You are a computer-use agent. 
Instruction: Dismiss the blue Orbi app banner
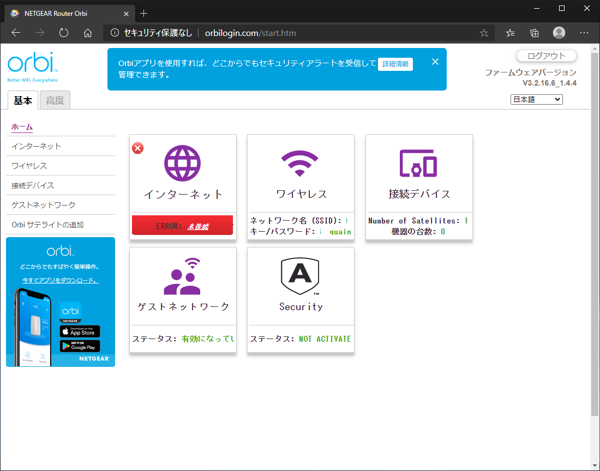pyautogui.click(x=435, y=62)
